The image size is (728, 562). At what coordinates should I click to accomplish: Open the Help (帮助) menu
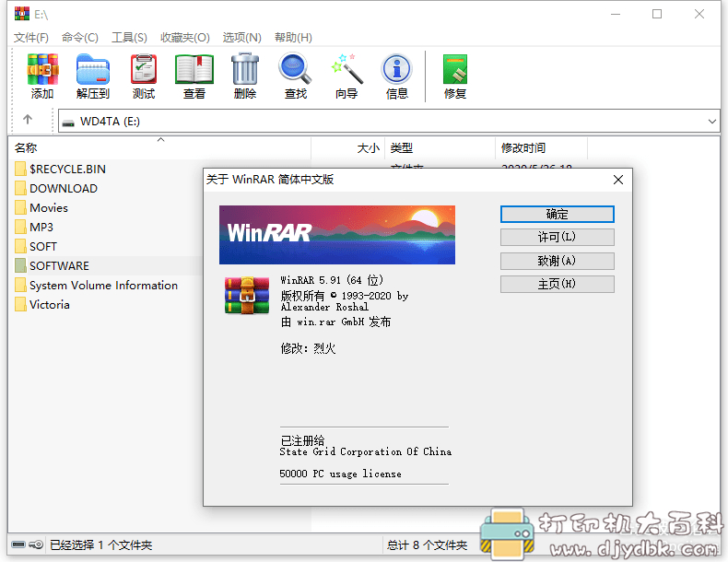click(x=293, y=37)
